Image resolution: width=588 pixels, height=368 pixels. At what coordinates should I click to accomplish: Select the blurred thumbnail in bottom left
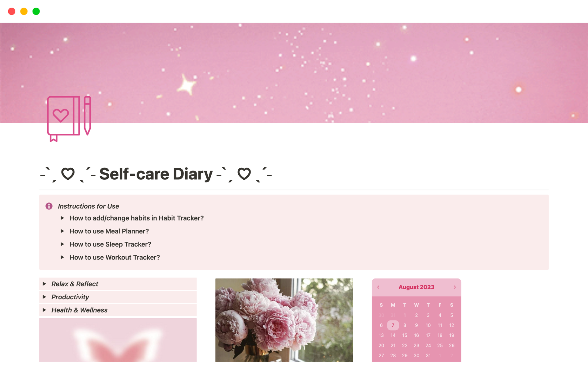[118, 341]
